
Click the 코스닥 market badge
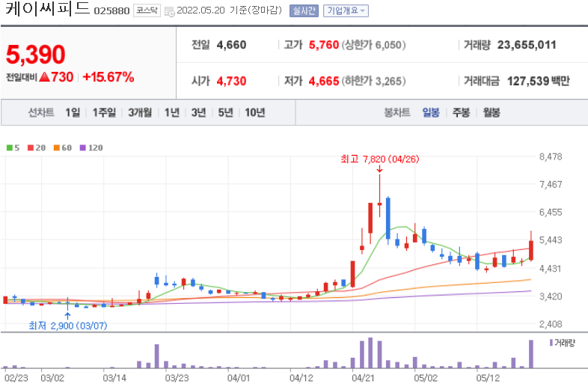click(x=147, y=10)
